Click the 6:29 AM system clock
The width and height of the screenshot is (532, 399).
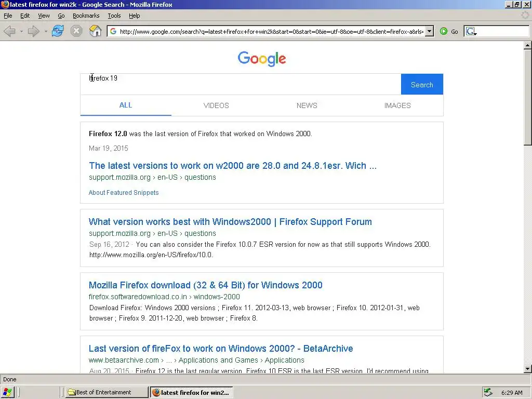pyautogui.click(x=512, y=393)
